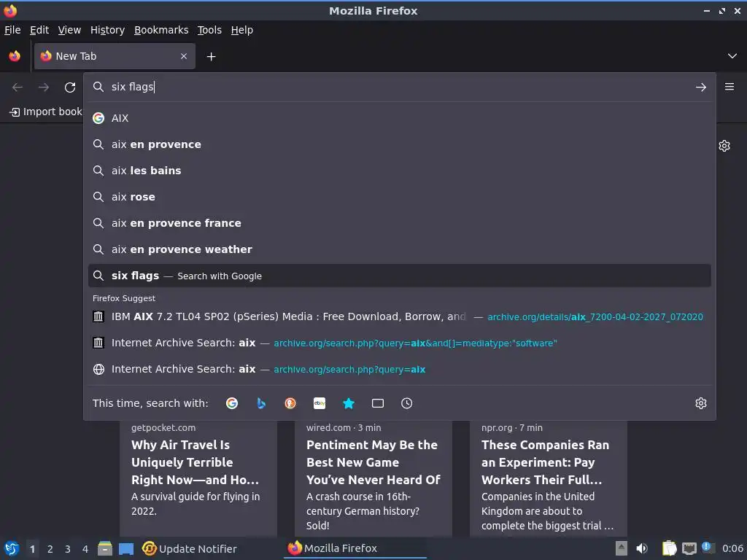Click removable media eject tray icon
The height and width of the screenshot is (560, 747).
[622, 548]
